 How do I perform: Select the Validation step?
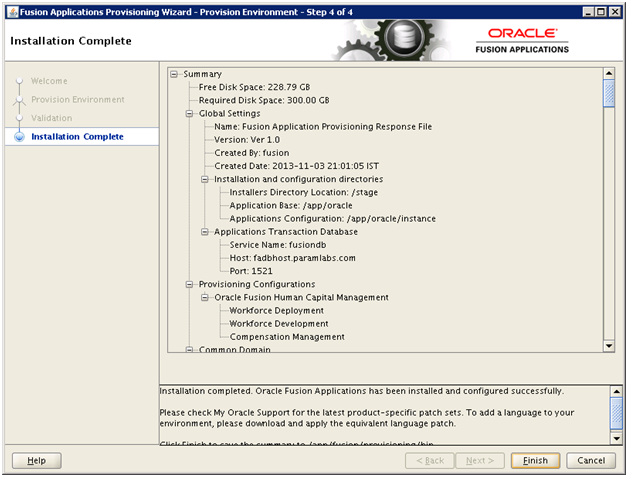click(52, 118)
